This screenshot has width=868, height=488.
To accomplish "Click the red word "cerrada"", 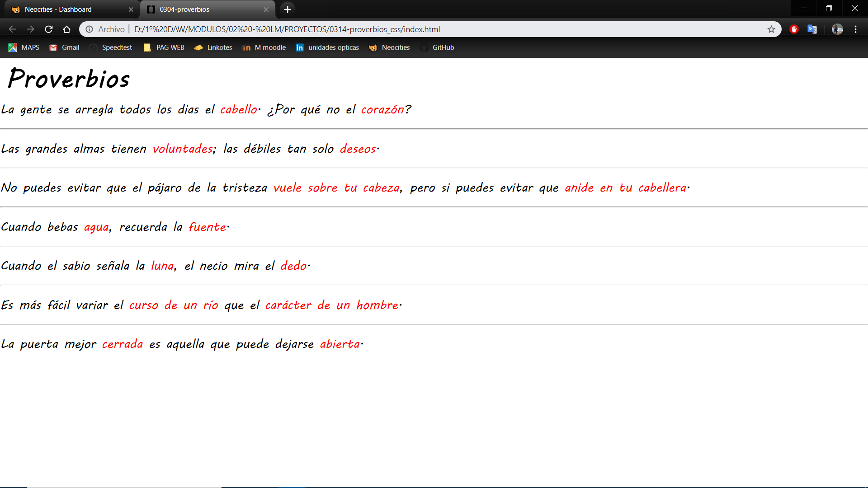I will (x=123, y=344).
